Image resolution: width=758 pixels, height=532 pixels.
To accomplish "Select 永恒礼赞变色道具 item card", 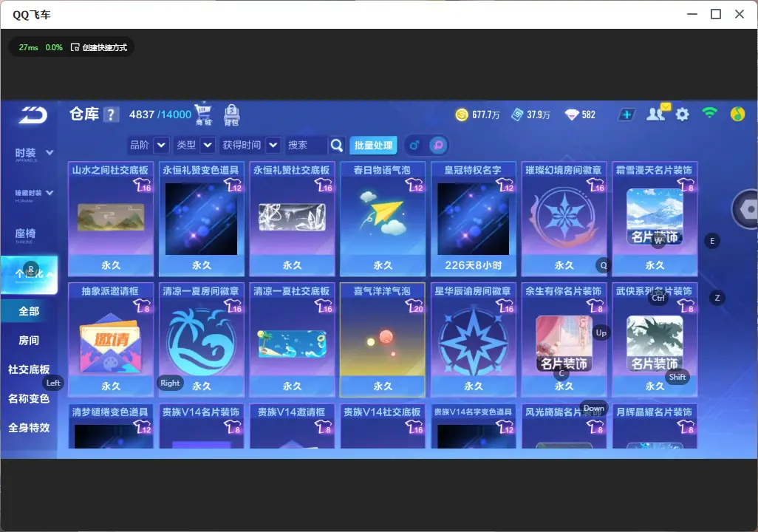I will [x=201, y=219].
